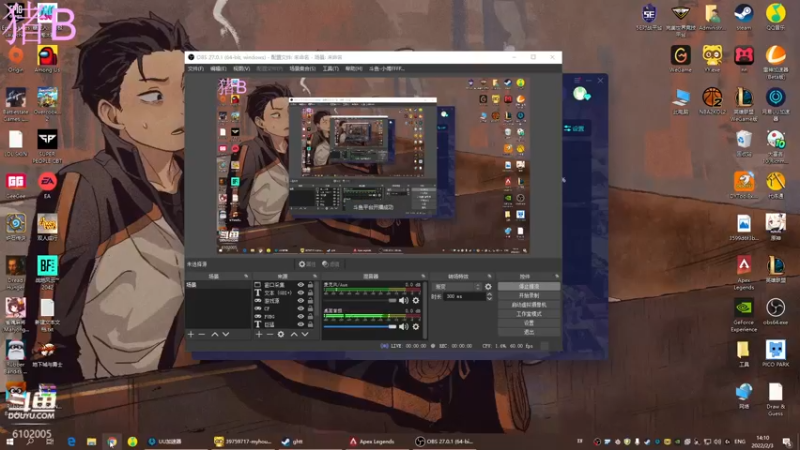Remove the selected scene with the minus icon
The width and height of the screenshot is (800, 450).
[202, 334]
